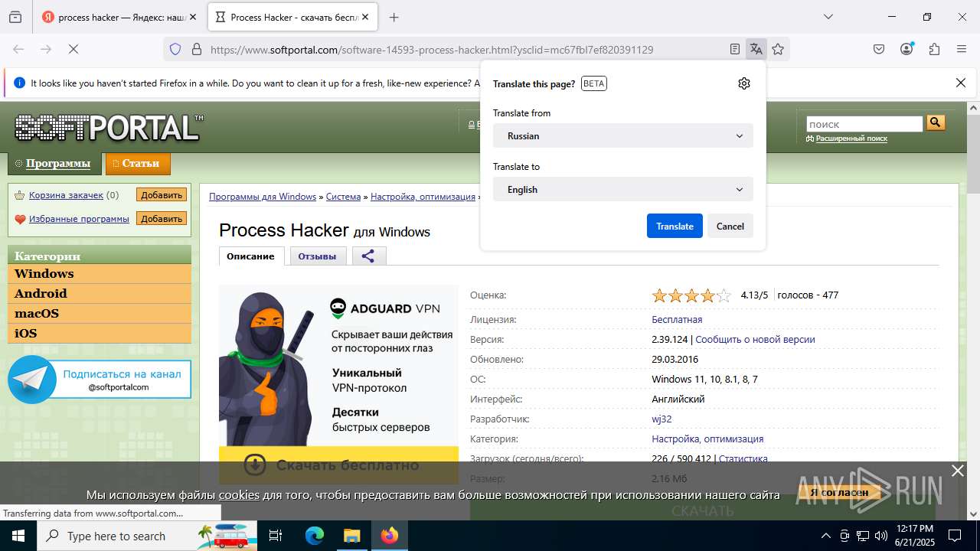Click the share icon tab
The height and width of the screenshot is (551, 980).
coord(368,256)
